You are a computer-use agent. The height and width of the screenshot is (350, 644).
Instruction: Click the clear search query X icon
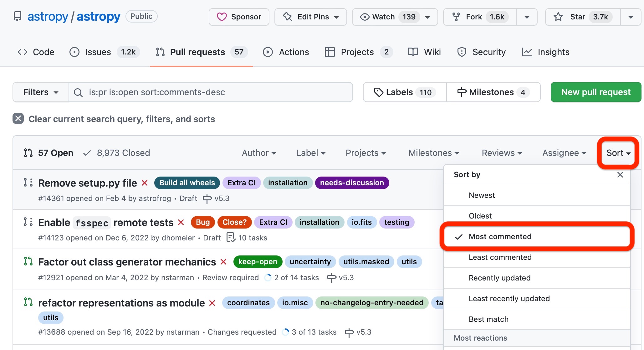click(18, 119)
